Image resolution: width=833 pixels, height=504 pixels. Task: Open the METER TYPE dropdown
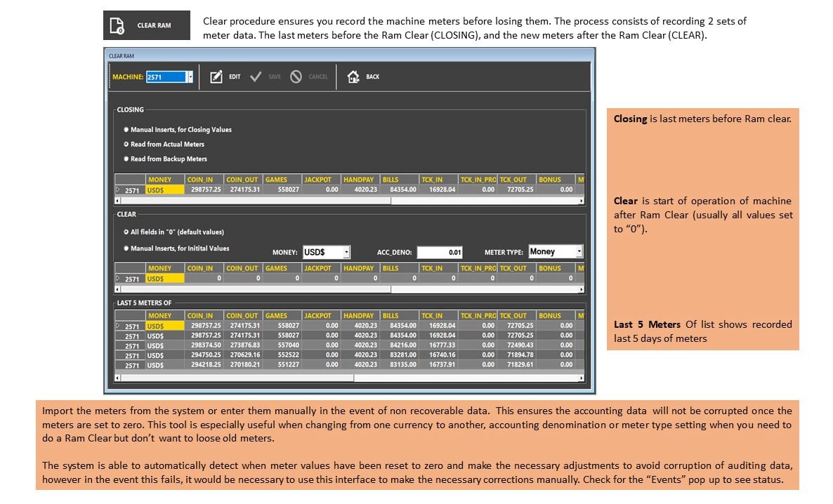point(579,252)
